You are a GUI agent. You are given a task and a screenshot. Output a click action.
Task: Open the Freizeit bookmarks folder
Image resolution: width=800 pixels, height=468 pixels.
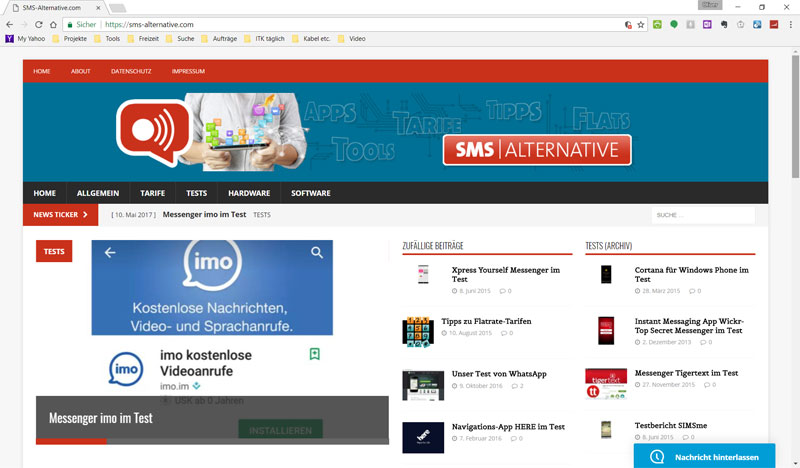(x=143, y=39)
